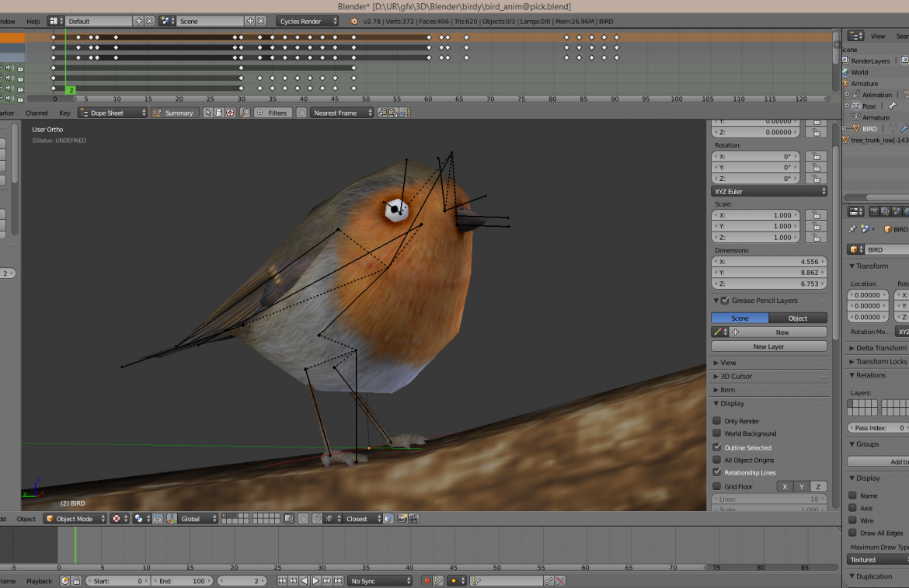Jump to the end frame in timeline
Image resolution: width=909 pixels, height=588 pixels.
(338, 581)
